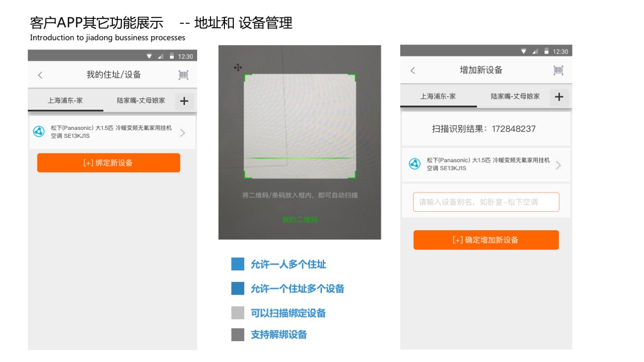Tap back arrow on 增加新设备 screen

413,71
